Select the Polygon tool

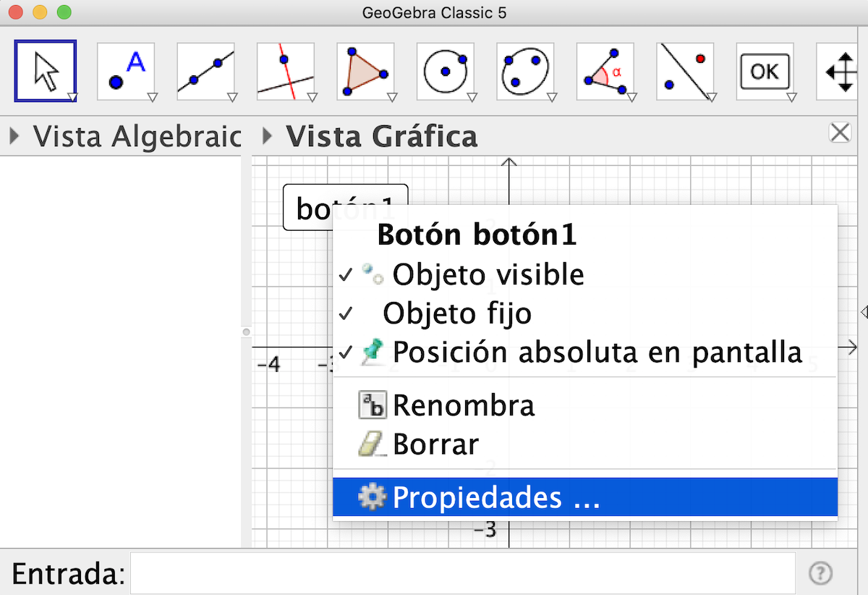tap(366, 71)
